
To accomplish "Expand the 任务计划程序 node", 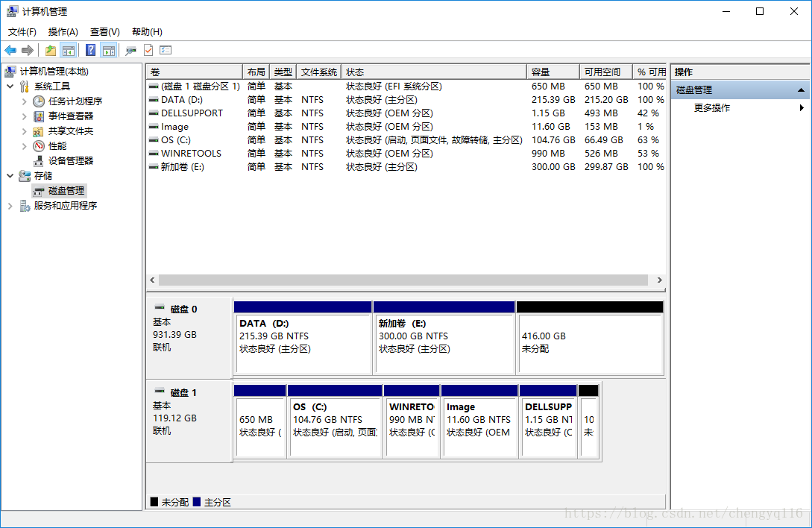I will [25, 101].
